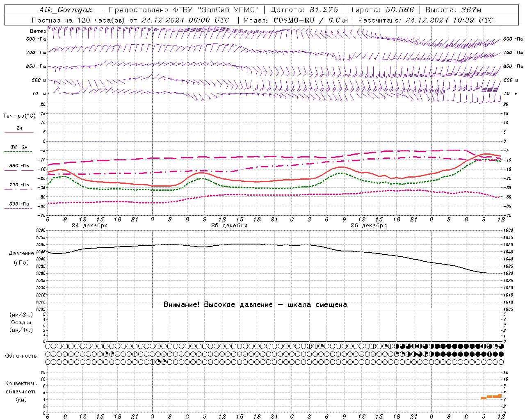The width and height of the screenshot is (525, 420).
Task: Click the 25 декабря date label
Action: point(229,226)
